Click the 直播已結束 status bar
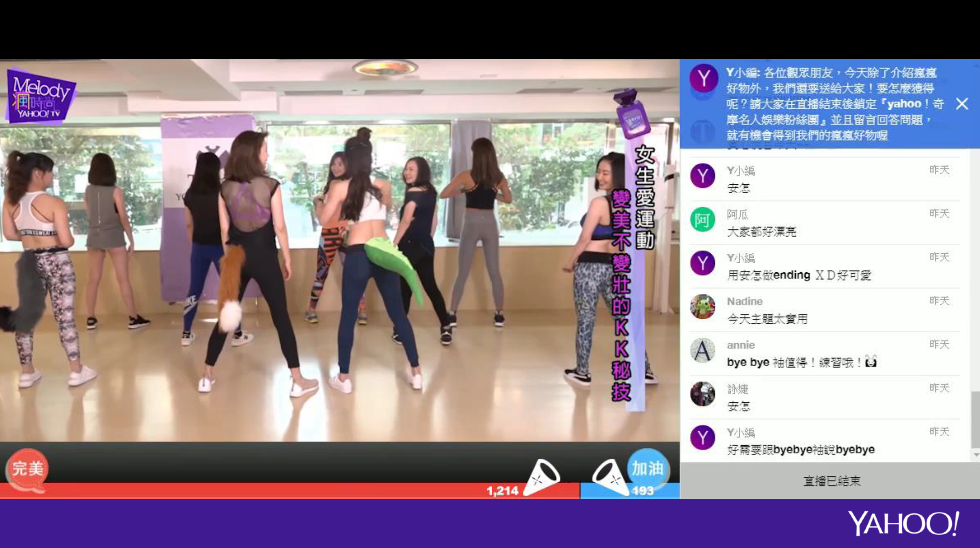Image resolution: width=980 pixels, height=548 pixels. click(x=831, y=481)
